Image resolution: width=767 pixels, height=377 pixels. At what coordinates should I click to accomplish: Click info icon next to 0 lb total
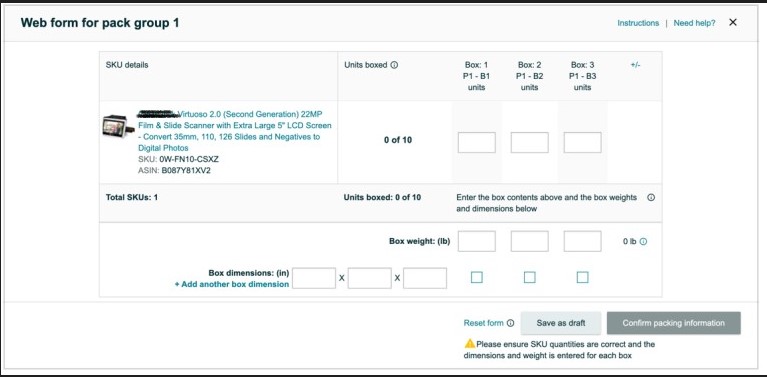coord(643,242)
